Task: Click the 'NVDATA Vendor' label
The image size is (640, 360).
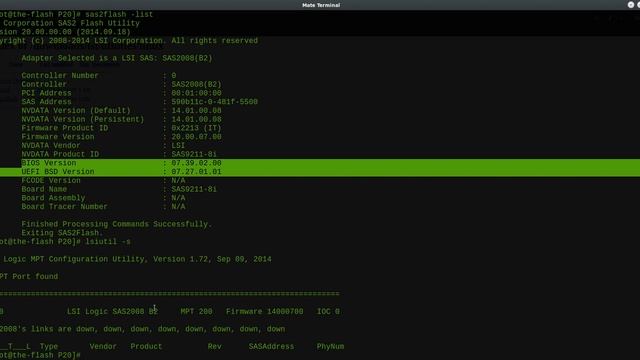Action: (51, 145)
